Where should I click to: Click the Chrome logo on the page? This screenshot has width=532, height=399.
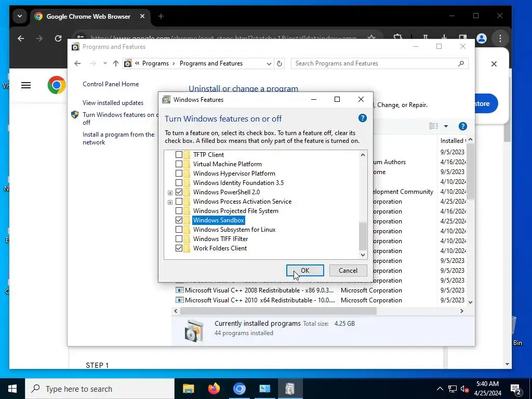tap(57, 85)
